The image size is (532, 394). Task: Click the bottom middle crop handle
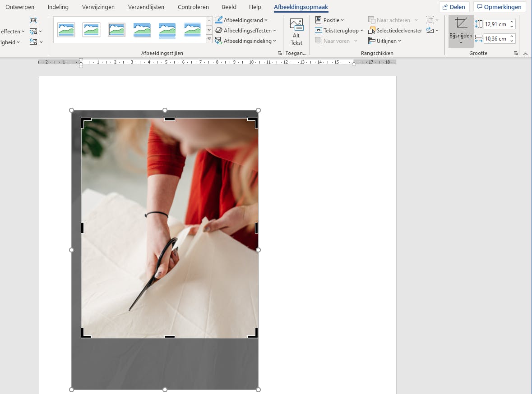point(170,337)
